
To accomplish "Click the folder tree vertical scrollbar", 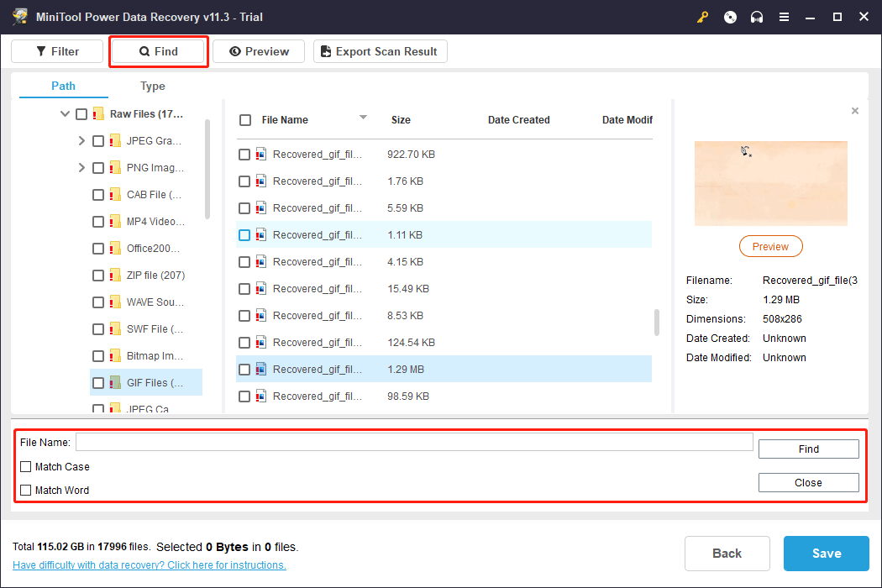I will coord(207,169).
